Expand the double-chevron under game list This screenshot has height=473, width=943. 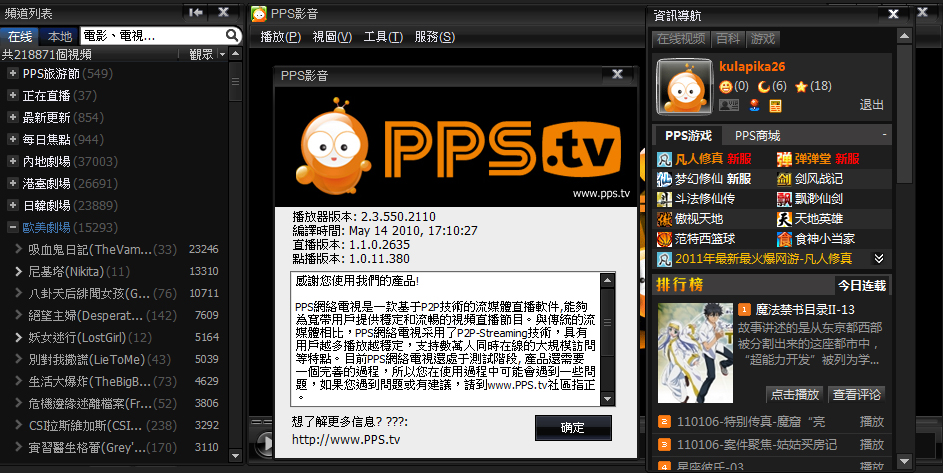879,259
